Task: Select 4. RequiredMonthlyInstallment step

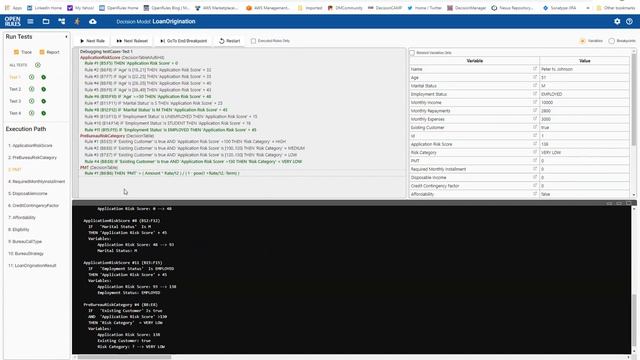Action: pos(37,181)
